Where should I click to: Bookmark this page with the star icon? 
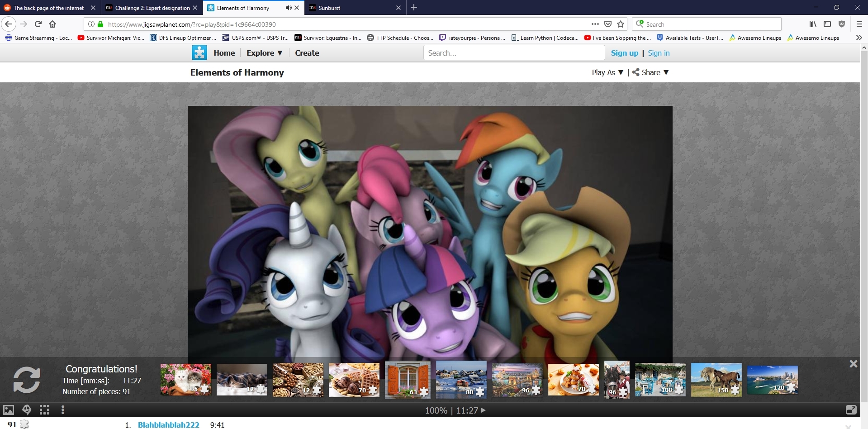[621, 24]
